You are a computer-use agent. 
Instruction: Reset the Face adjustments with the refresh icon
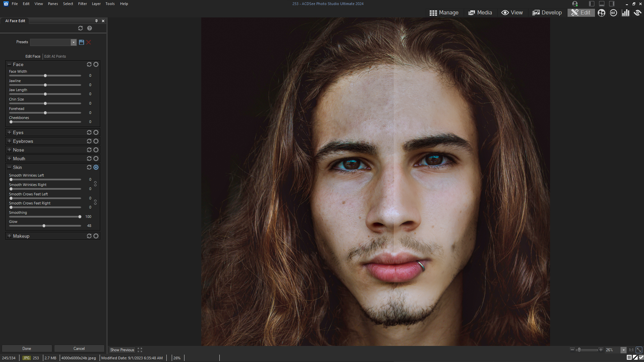(89, 64)
